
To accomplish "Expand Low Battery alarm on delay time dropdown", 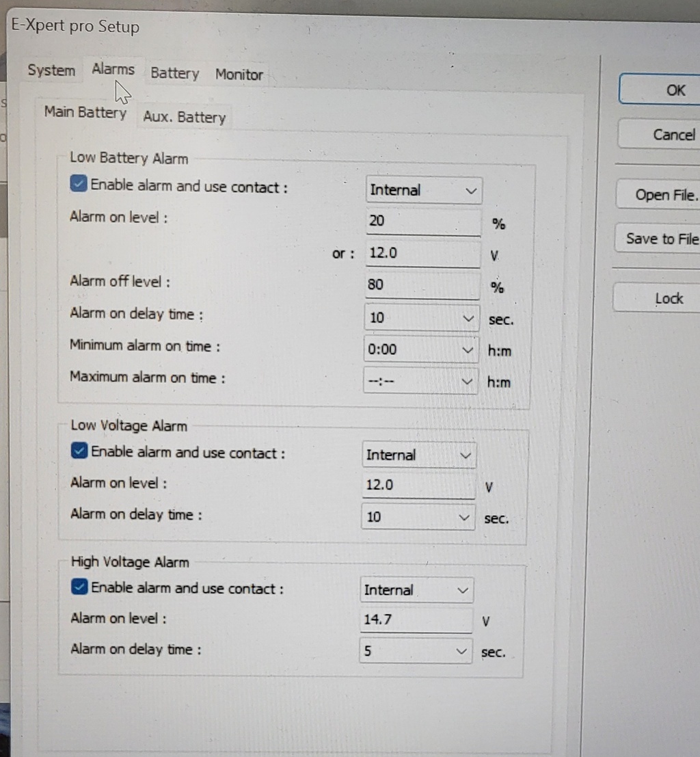I will [x=421, y=318].
